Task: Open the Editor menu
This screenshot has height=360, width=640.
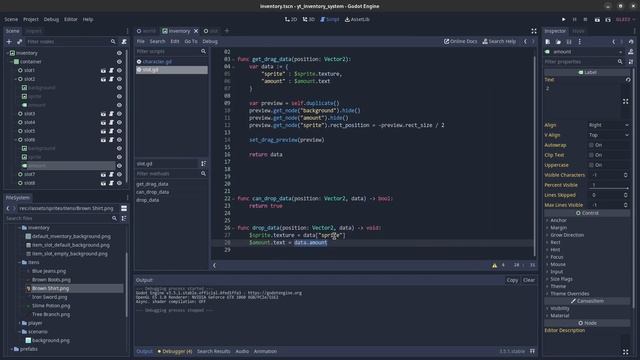Action: tap(71, 19)
